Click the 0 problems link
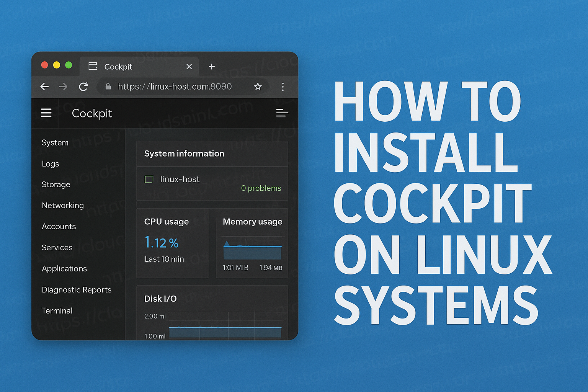The width and height of the screenshot is (588, 392). click(261, 188)
